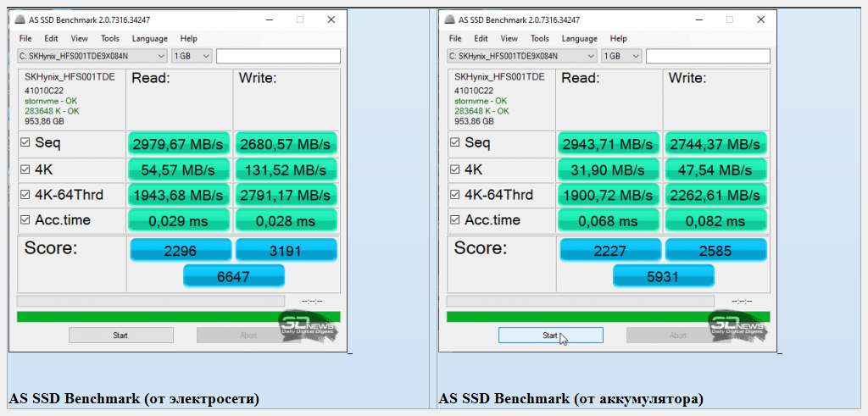The image size is (868, 416).
Task: Click Start button in left window
Action: pyautogui.click(x=120, y=336)
